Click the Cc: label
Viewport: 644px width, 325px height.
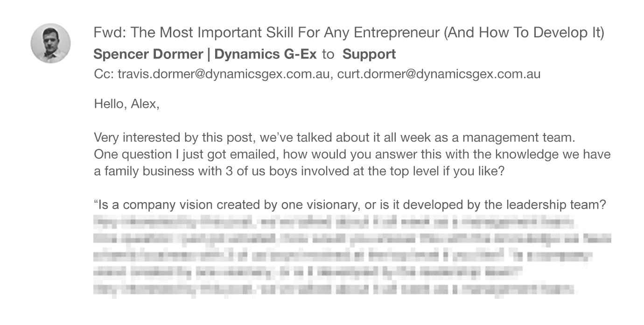coord(104,74)
